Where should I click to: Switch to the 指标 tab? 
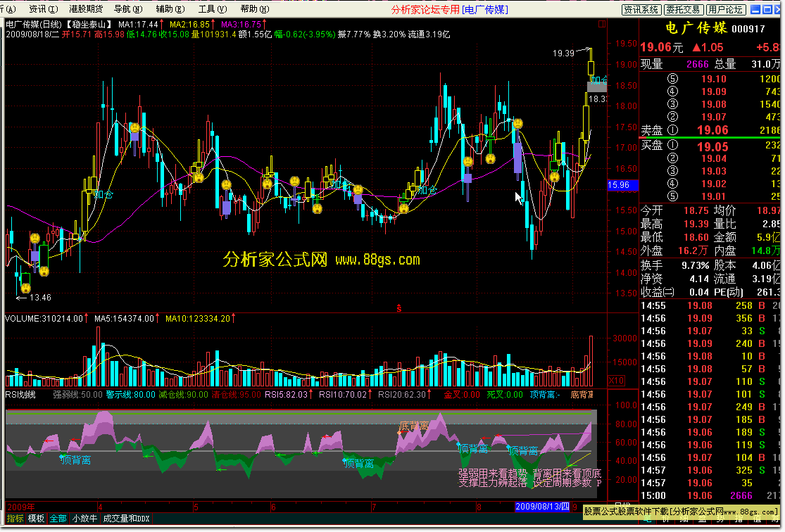pos(15,519)
